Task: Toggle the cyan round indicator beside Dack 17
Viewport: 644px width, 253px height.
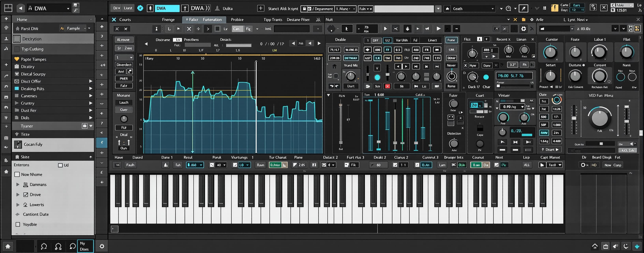Action: [486, 77]
